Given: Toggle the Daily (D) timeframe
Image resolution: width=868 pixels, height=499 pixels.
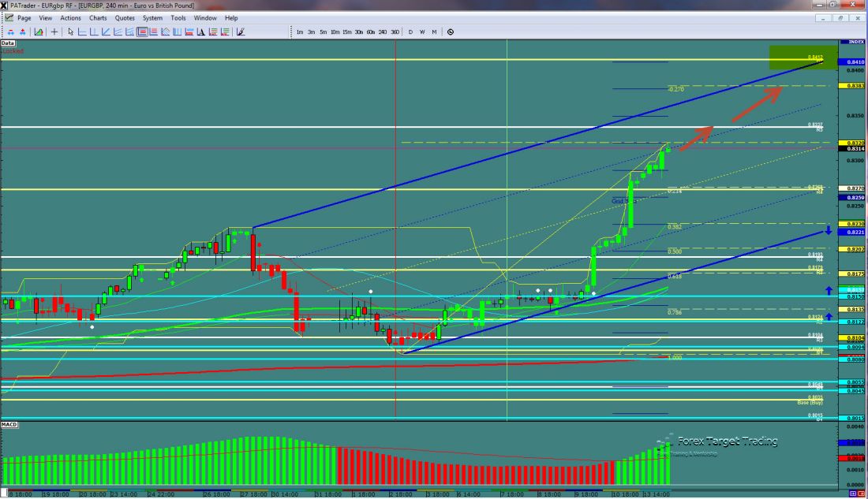Looking at the screenshot, I should pos(410,32).
